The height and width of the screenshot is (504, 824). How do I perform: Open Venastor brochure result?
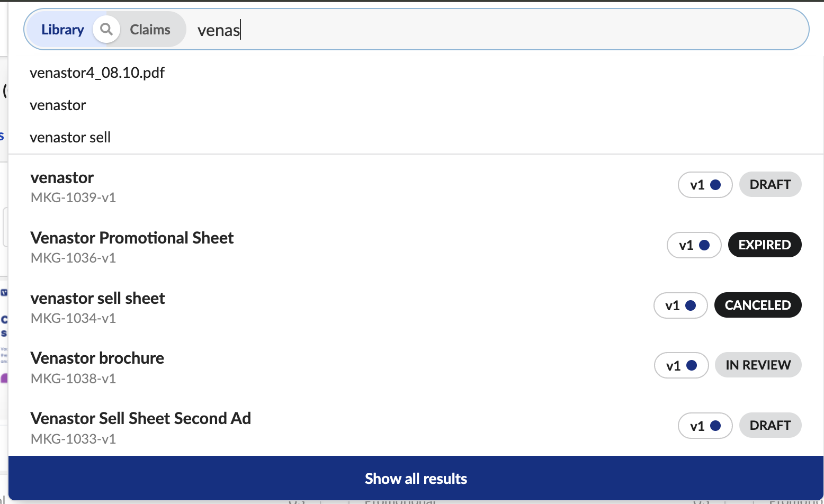coord(416,366)
